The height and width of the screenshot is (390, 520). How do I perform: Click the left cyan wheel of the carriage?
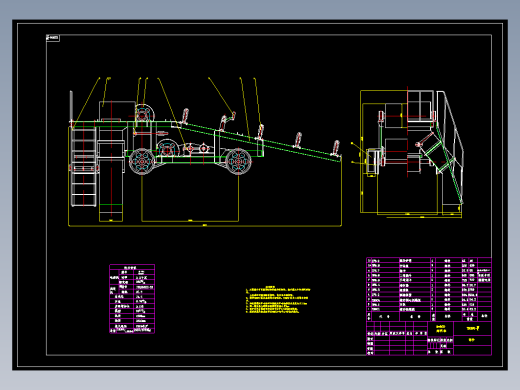[142, 161]
